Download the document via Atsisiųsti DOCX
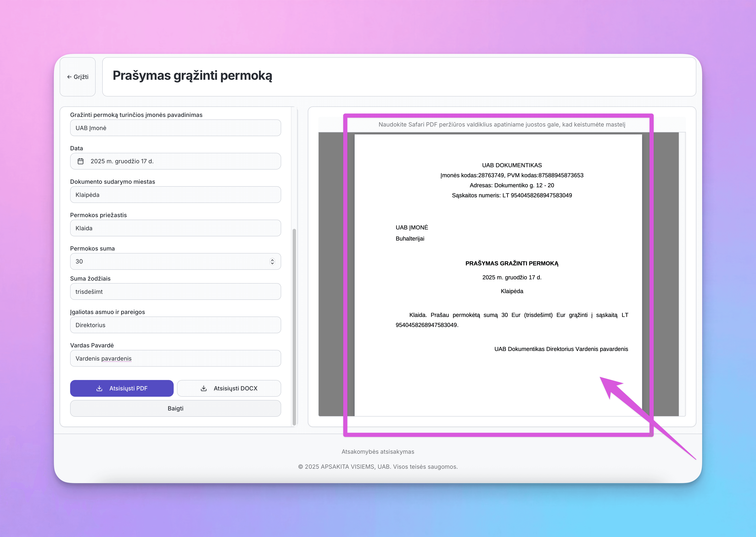756x537 pixels. (x=229, y=388)
